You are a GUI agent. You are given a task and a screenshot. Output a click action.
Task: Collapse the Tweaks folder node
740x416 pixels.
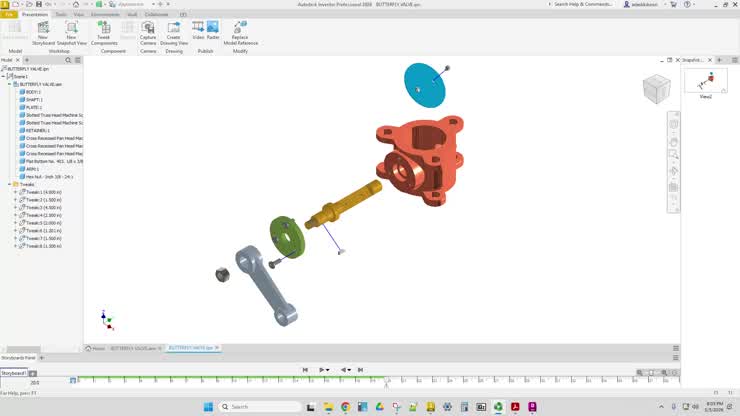(9, 184)
